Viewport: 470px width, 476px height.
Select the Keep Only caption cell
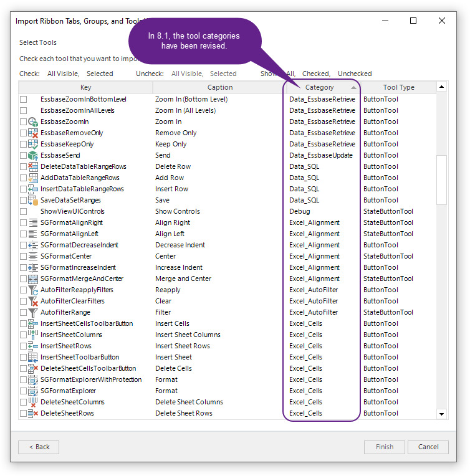(x=171, y=144)
